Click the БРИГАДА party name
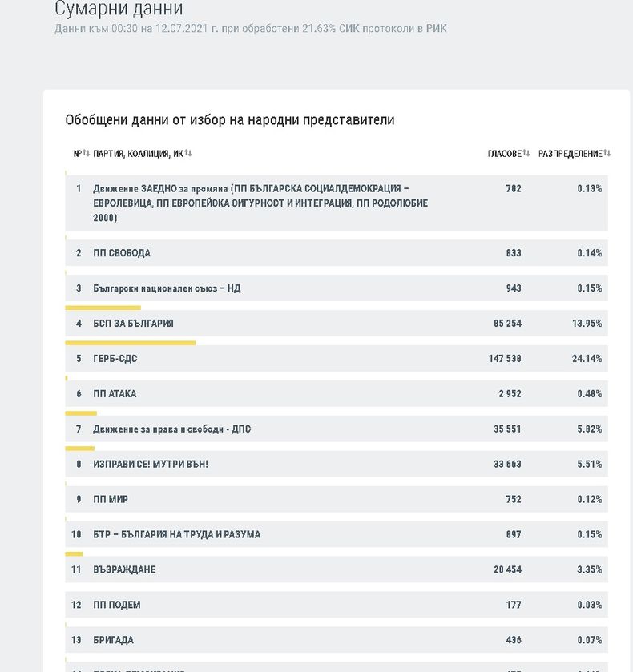This screenshot has width=633, height=672. 113,640
